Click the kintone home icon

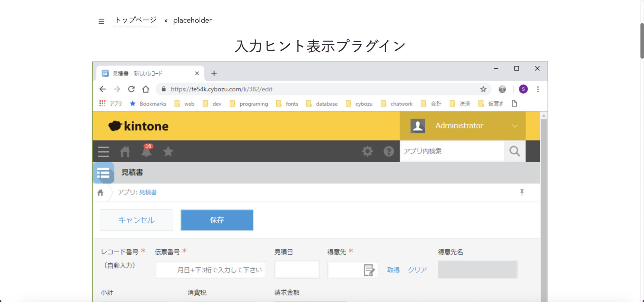125,151
